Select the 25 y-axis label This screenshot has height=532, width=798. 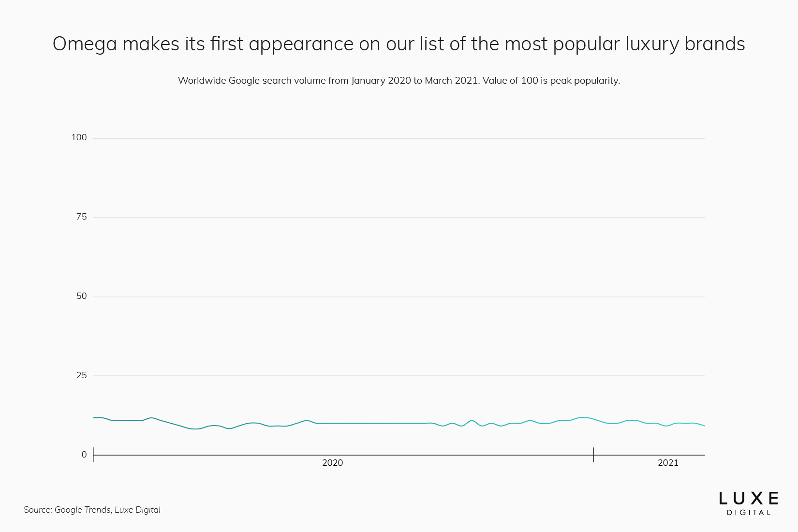81,375
